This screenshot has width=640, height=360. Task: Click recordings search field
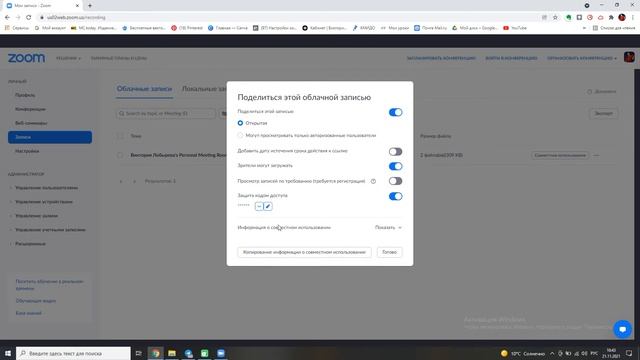click(x=166, y=113)
